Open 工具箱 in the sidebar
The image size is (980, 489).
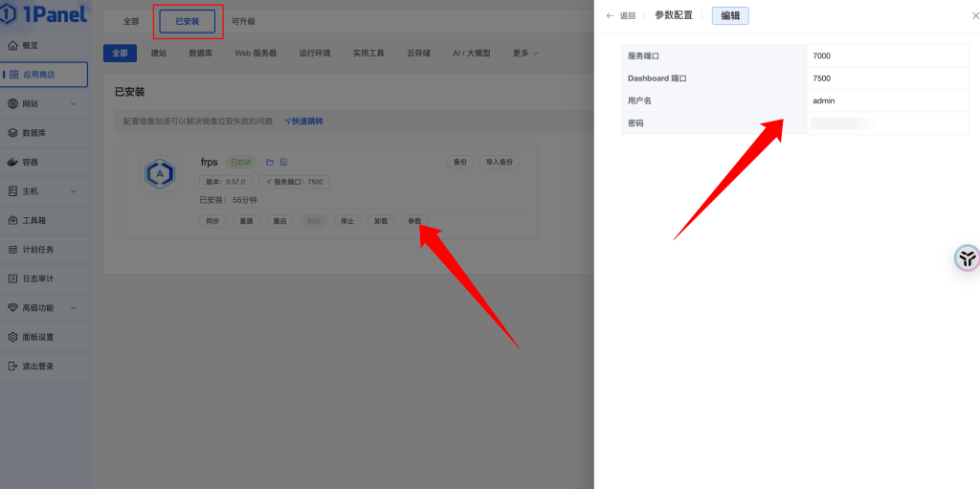[36, 220]
